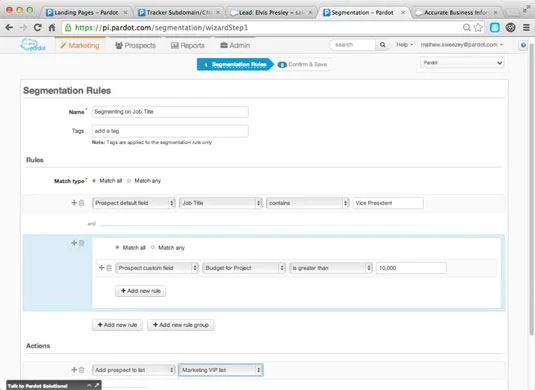Click the round dark extension icon

[x=510, y=28]
